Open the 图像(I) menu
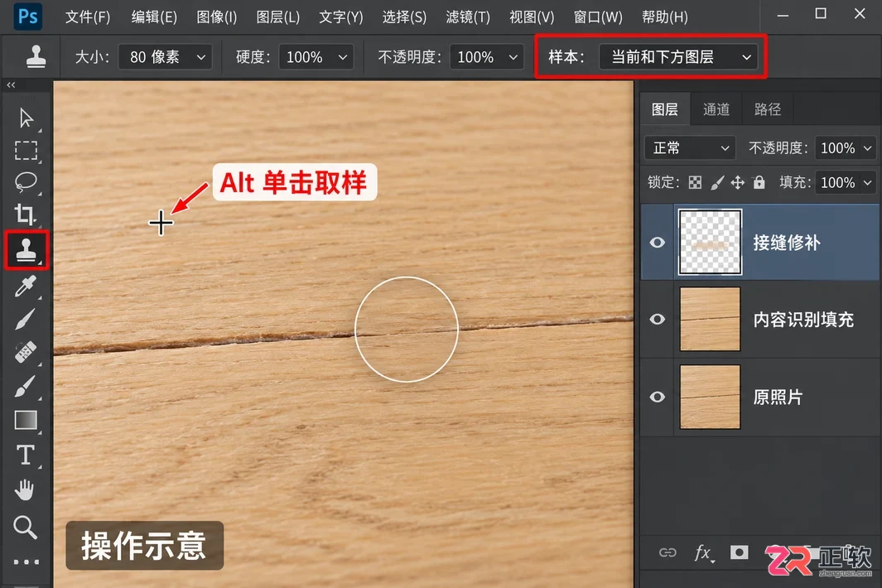This screenshot has width=882, height=588. pyautogui.click(x=216, y=17)
